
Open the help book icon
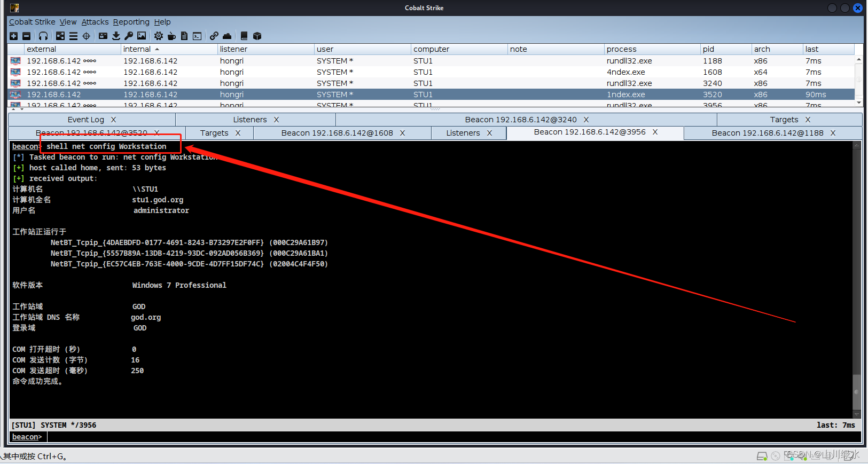(x=244, y=36)
